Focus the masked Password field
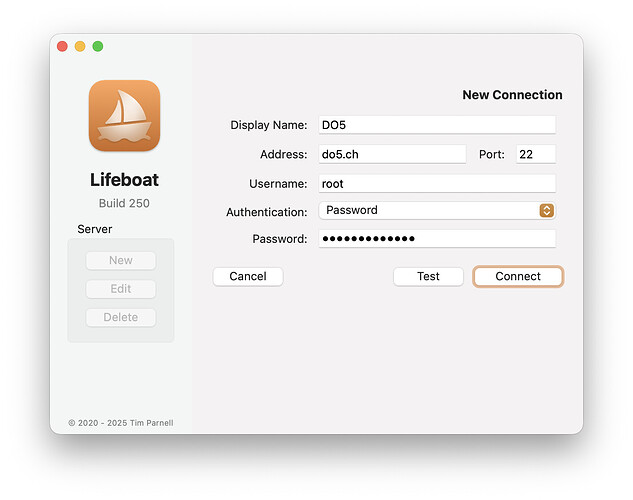Image resolution: width=633 pixels, height=500 pixels. click(x=436, y=239)
